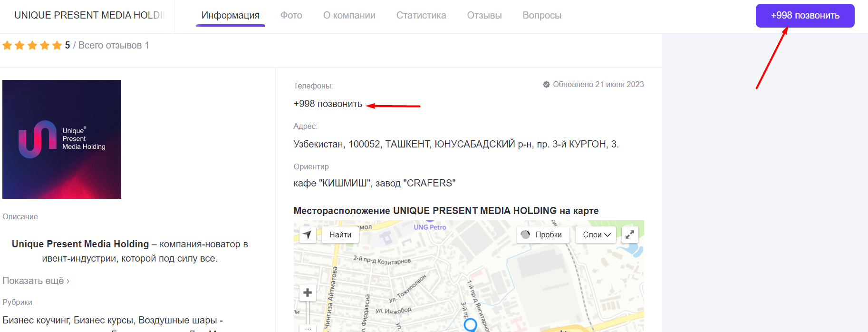Open the Фото tab

(291, 15)
